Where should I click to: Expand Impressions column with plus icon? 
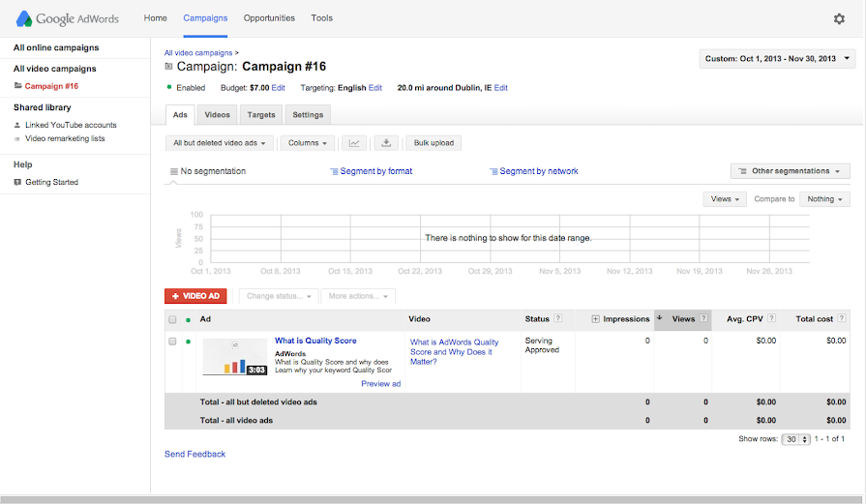pos(596,318)
